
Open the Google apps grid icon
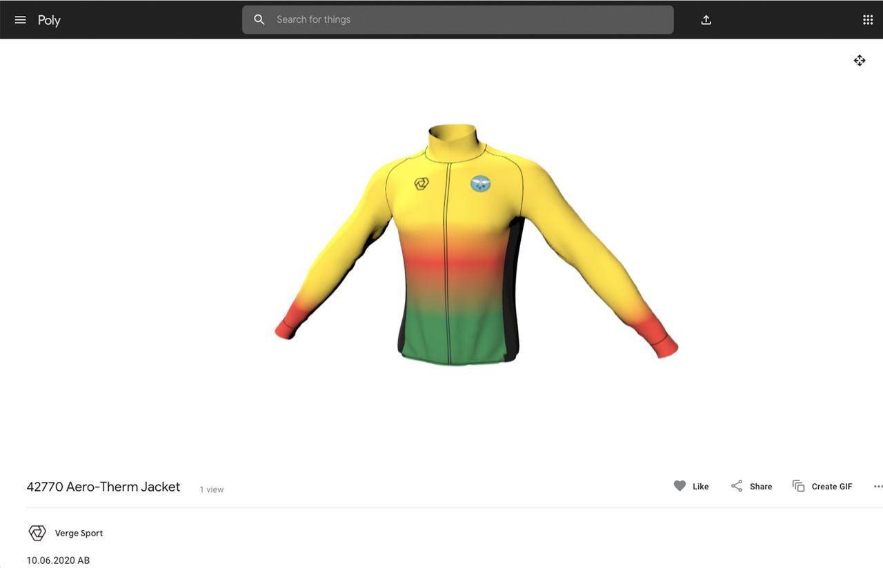click(867, 19)
